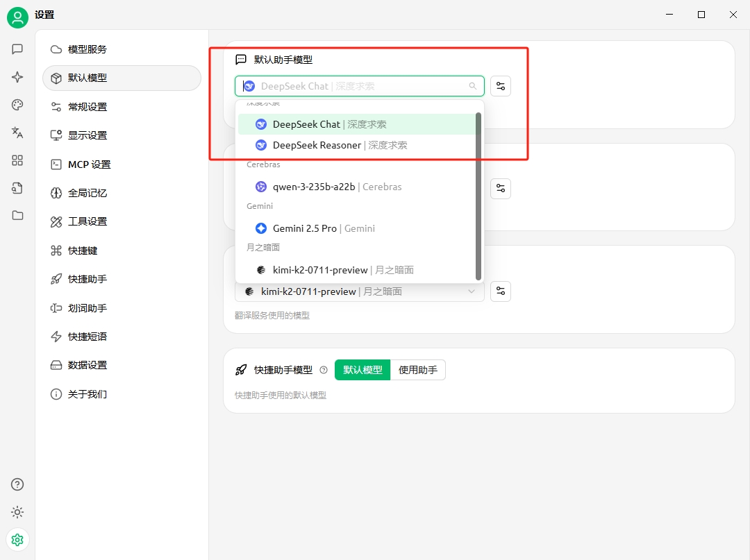Click help icon next to 快捷助手模型
Viewport: 750px width, 560px height.
[324, 370]
